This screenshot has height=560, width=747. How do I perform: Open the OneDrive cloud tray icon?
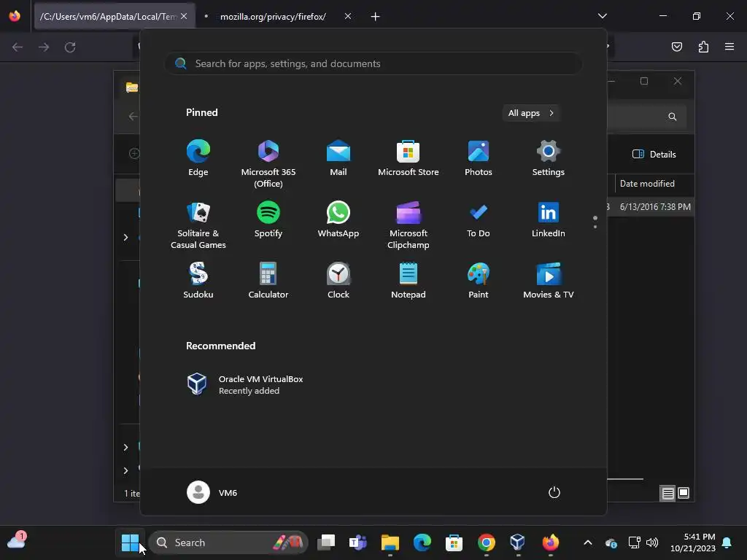(x=611, y=542)
